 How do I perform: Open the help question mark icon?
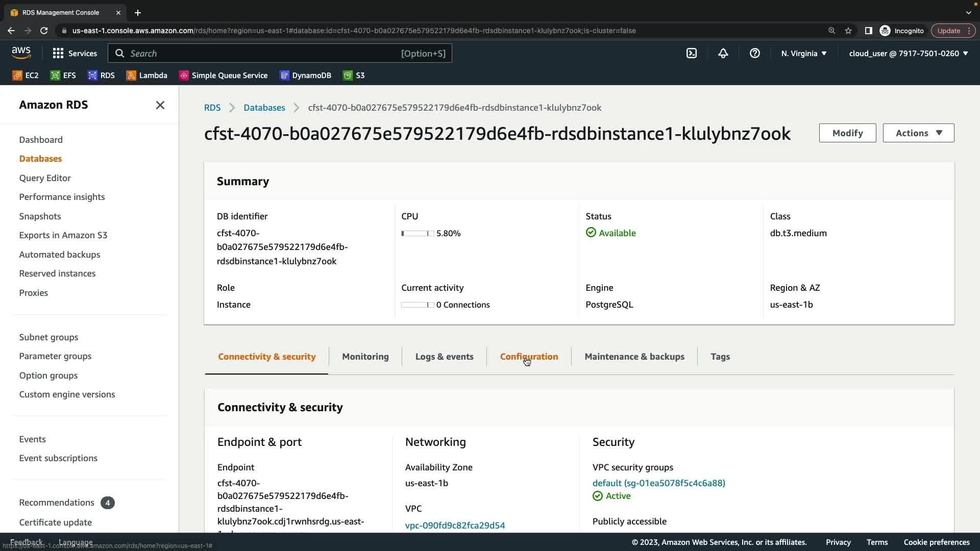click(755, 53)
